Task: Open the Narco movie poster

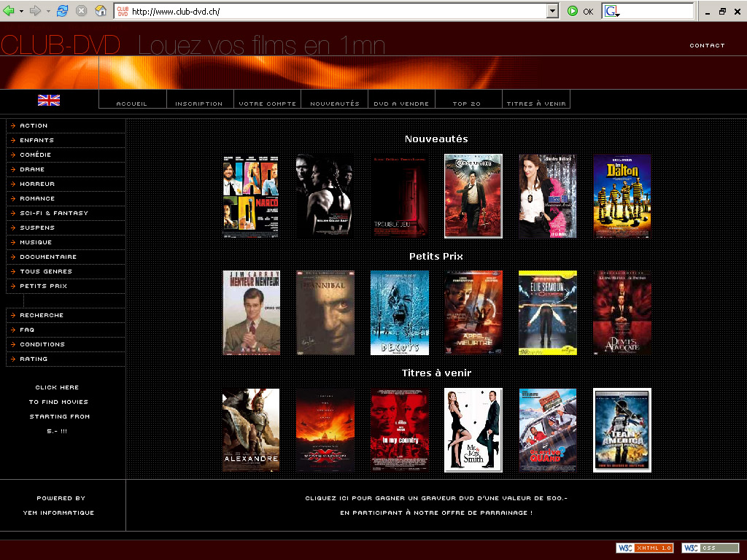Action: (x=251, y=195)
